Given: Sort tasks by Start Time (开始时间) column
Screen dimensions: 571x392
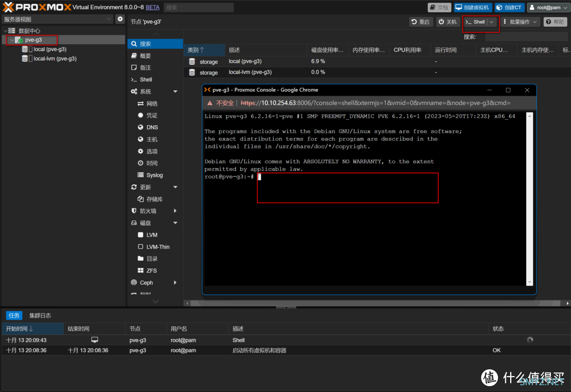Looking at the screenshot, I should [x=32, y=329].
